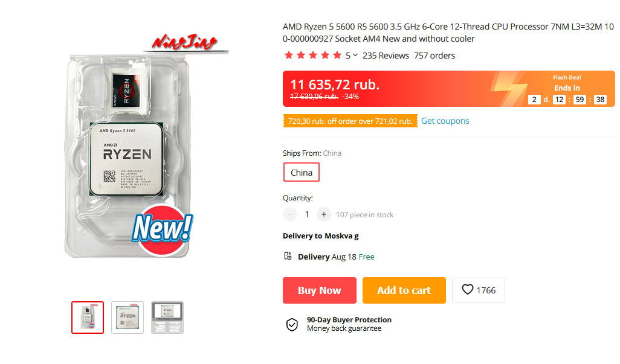620x364 pixels.
Task: Click the star rating icons
Action: click(x=312, y=56)
